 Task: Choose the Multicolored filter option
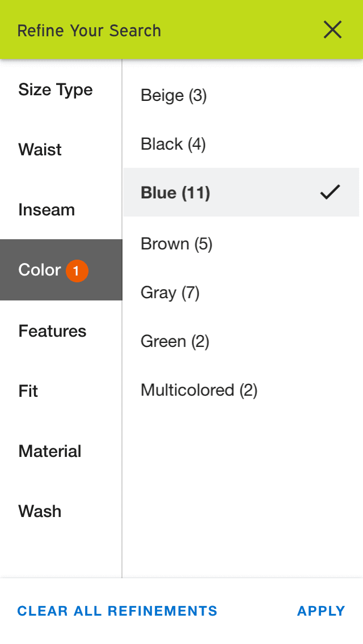click(199, 390)
